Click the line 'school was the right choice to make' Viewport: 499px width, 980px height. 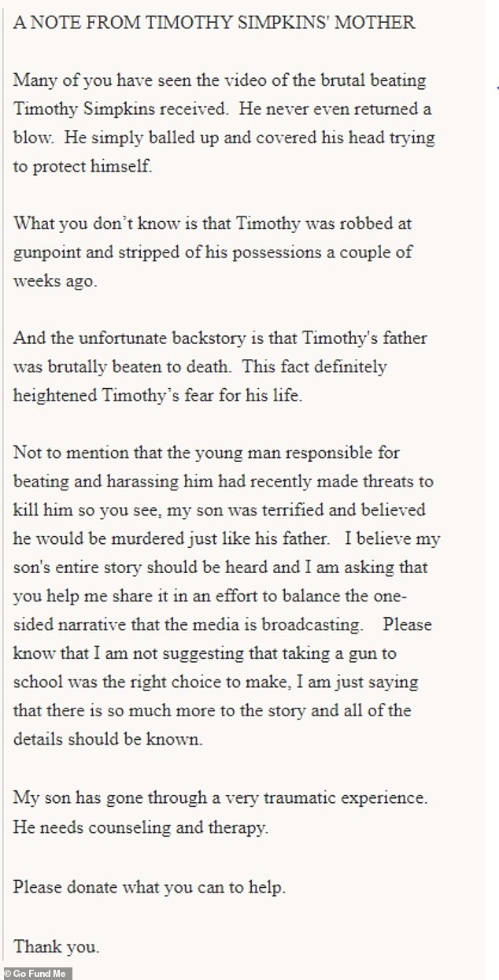[216, 682]
